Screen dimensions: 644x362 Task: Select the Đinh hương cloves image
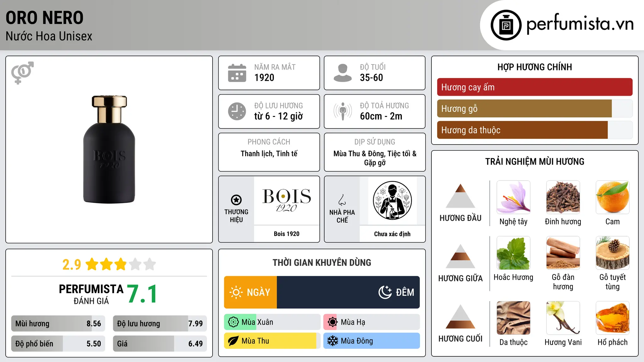[x=563, y=197]
